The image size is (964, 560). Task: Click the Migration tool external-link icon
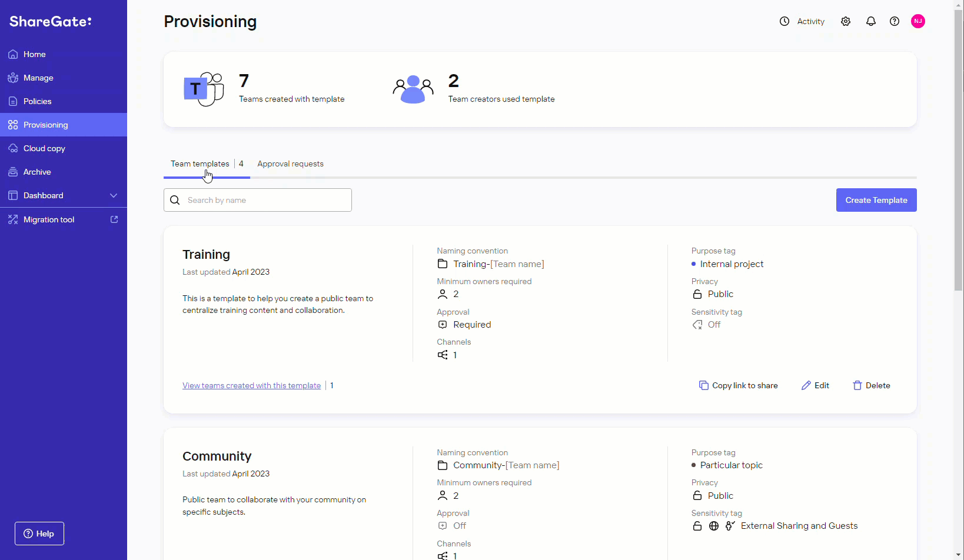pos(114,219)
